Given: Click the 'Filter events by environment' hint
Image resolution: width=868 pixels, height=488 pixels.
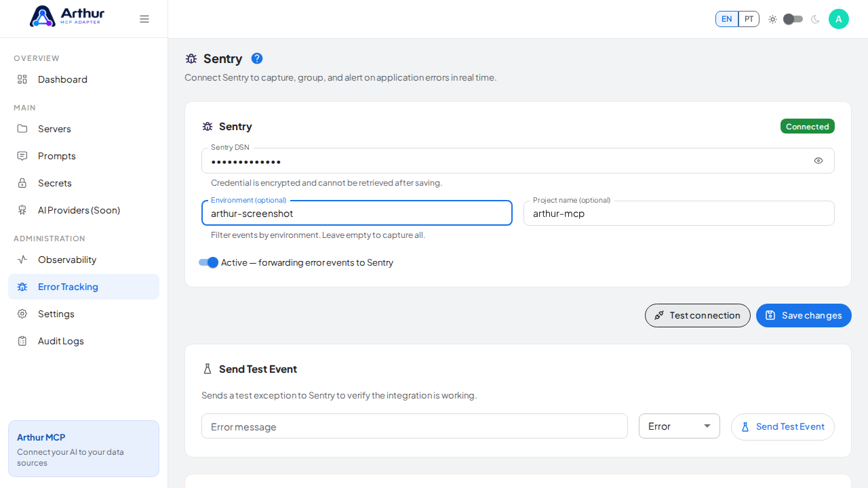Looking at the screenshot, I should (x=318, y=235).
